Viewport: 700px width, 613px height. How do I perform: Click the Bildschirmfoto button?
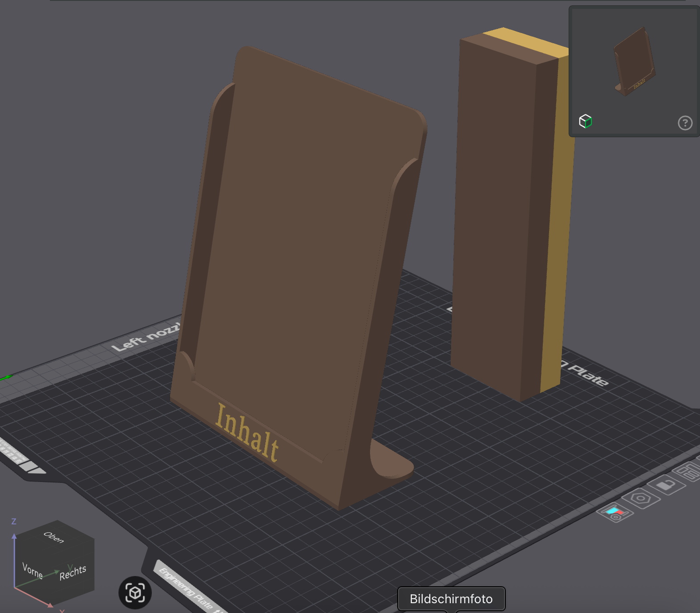(451, 599)
